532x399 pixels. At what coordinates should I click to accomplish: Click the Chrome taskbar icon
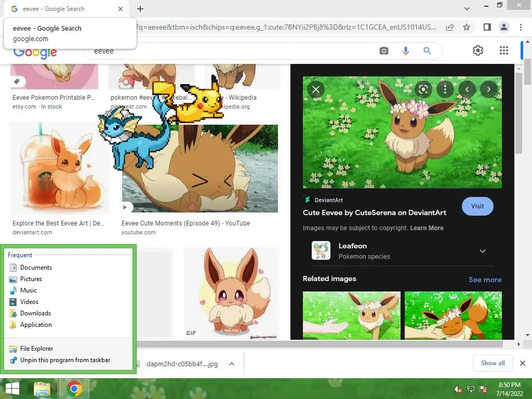pos(74,389)
